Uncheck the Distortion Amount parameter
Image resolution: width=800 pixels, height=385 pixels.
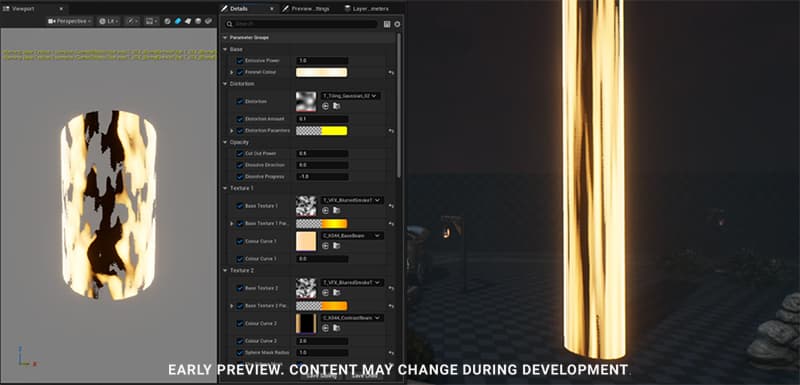tap(240, 119)
